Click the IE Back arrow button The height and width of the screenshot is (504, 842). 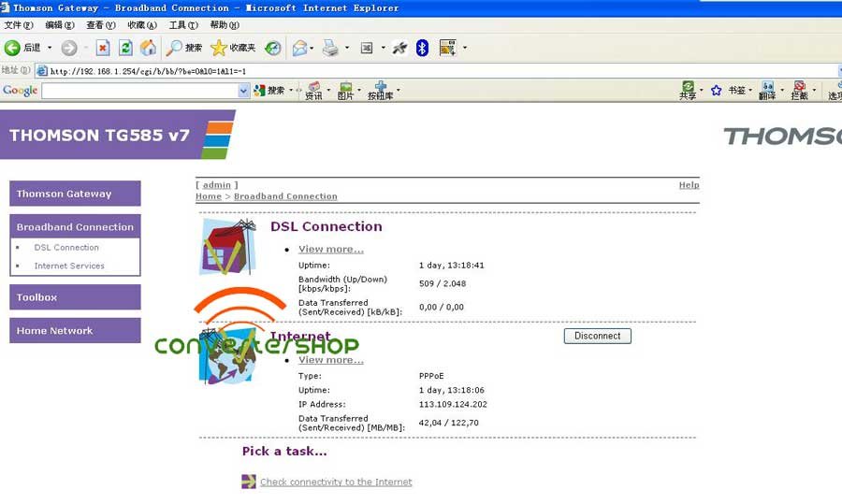tap(12, 48)
